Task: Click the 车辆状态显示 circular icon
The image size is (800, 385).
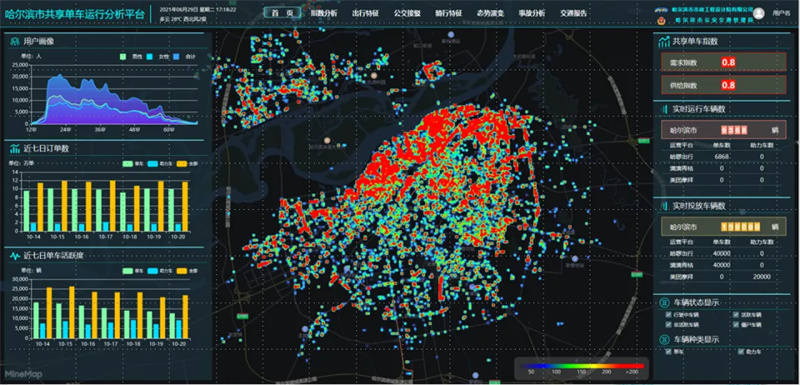Action: pyautogui.click(x=664, y=302)
